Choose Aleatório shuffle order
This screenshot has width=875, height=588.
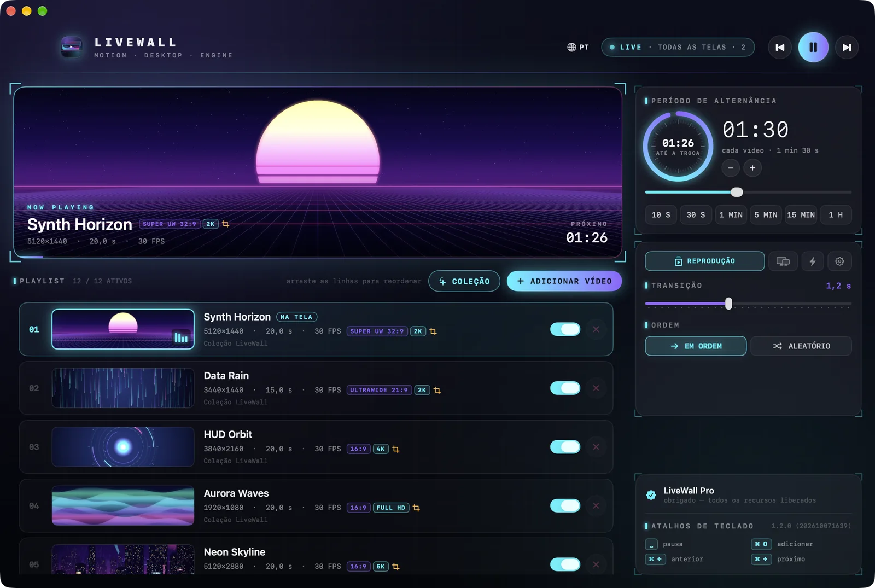tap(801, 346)
